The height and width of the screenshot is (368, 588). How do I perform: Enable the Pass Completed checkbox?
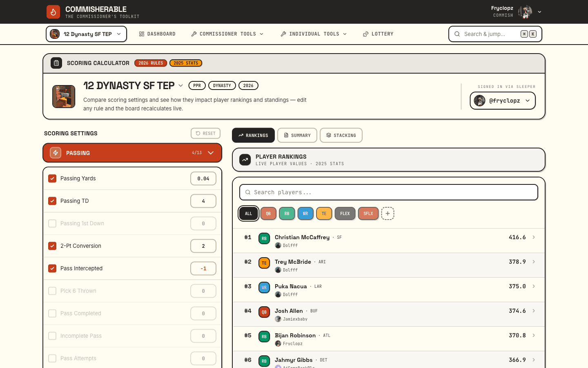(52, 313)
